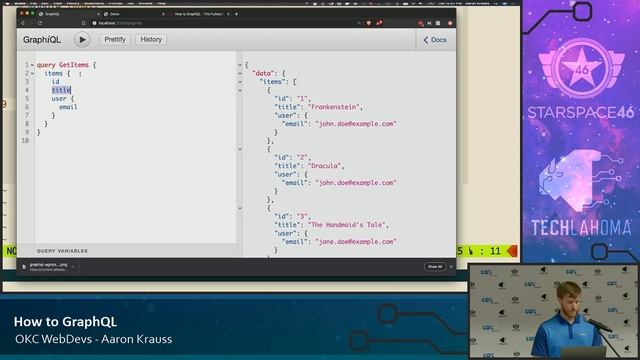Click the localhost address bar

click(224, 23)
